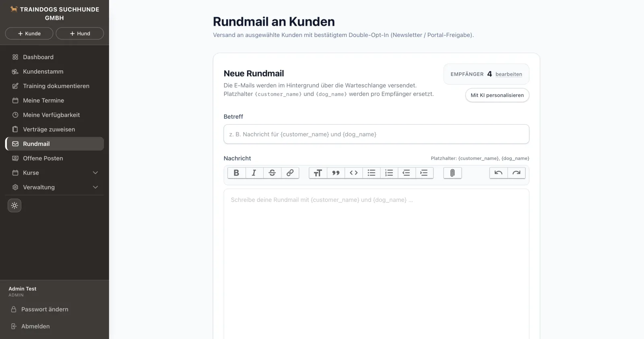Click the Neue Rundmail heading
Viewport: 644px width, 339px height.
[254, 74]
